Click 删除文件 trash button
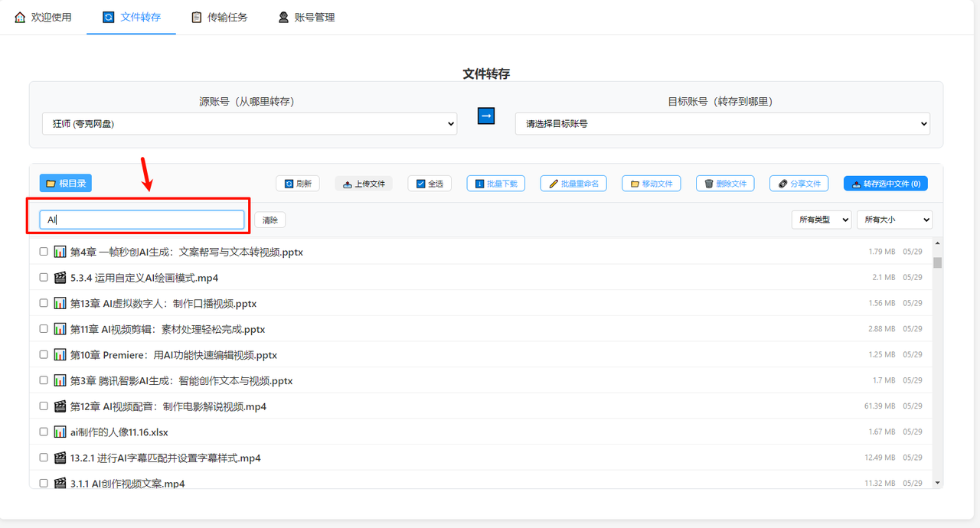The image size is (980, 528). (725, 184)
